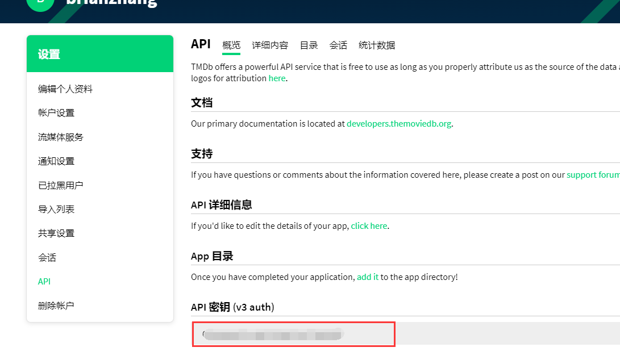Open 删除帐户 in the sidebar

[x=56, y=306]
